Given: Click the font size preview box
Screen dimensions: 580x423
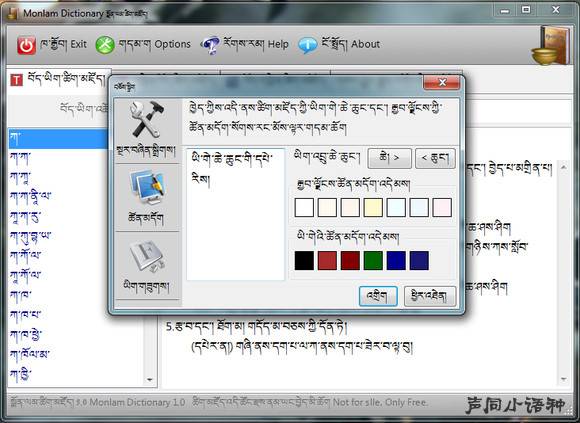Looking at the screenshot, I should tap(236, 214).
